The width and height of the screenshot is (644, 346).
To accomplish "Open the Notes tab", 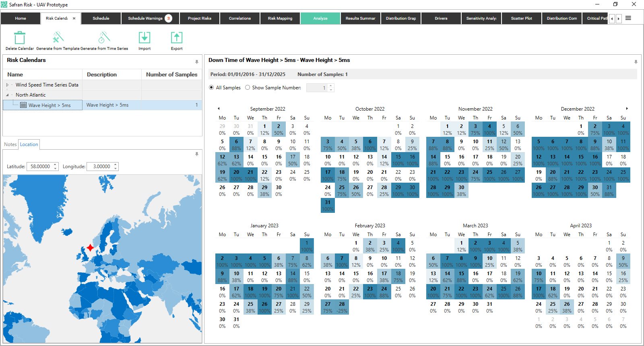I will (x=10, y=144).
